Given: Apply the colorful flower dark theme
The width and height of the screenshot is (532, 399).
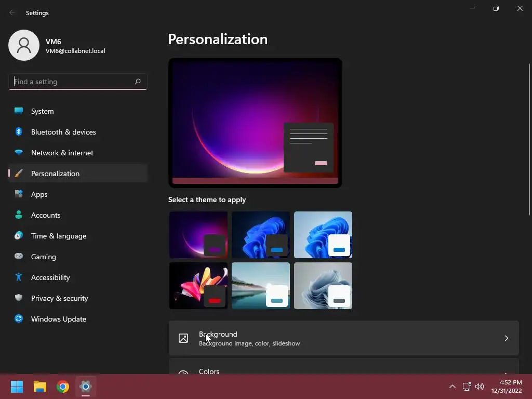Looking at the screenshot, I should (198, 286).
